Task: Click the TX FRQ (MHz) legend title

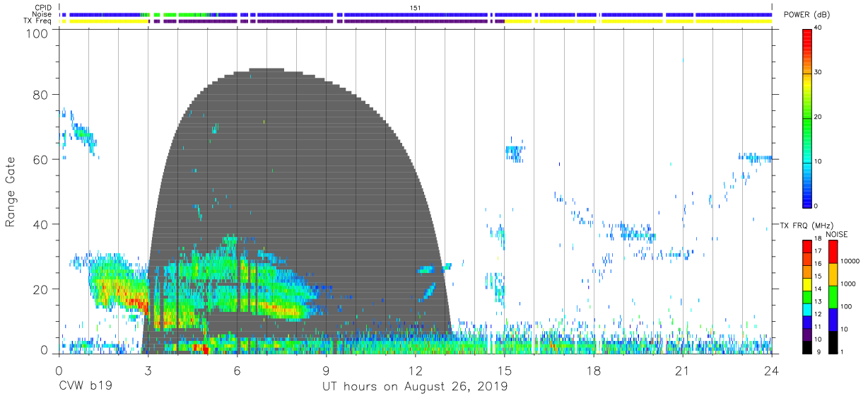Action: coord(806,225)
